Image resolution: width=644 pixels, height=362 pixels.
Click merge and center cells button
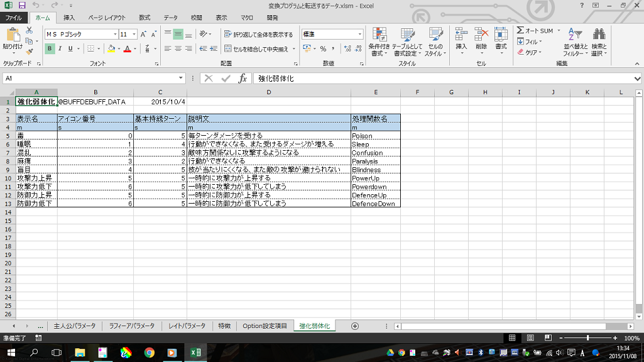pyautogui.click(x=259, y=48)
